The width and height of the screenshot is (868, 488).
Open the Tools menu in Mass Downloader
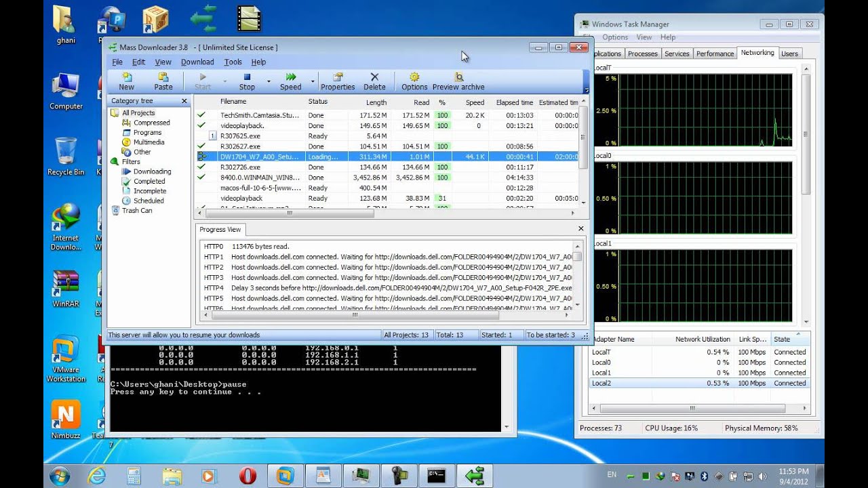233,62
